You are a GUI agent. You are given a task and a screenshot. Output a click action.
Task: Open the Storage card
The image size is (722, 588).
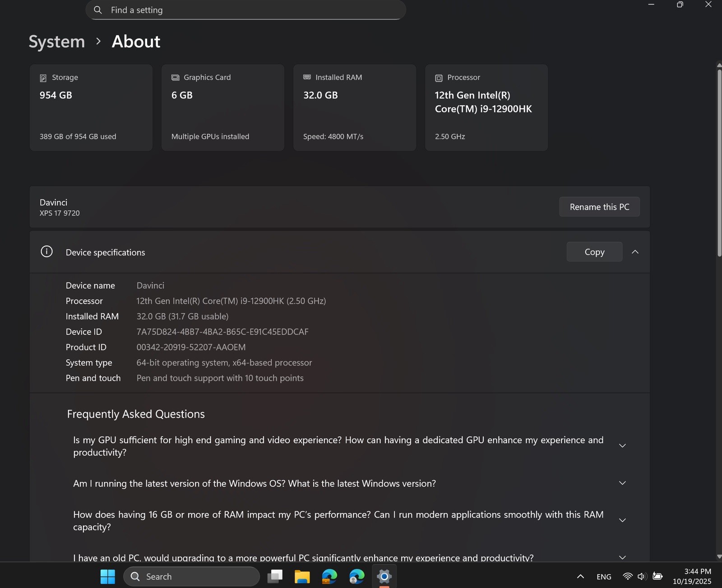pyautogui.click(x=91, y=107)
